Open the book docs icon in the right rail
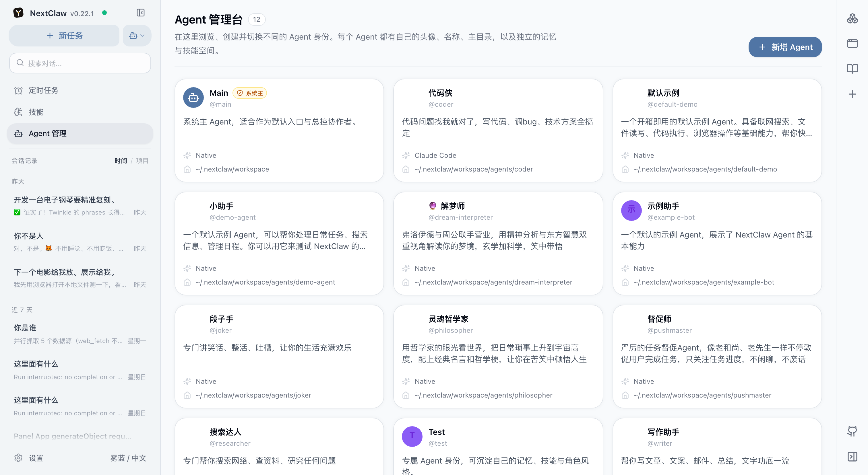The image size is (868, 475). tap(852, 69)
